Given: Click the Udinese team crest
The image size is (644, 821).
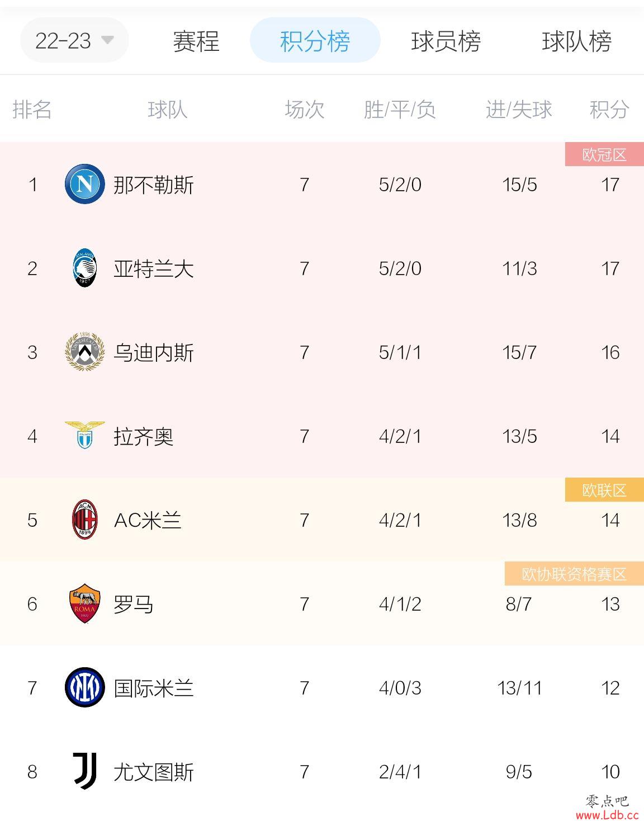Looking at the screenshot, I should [x=85, y=352].
